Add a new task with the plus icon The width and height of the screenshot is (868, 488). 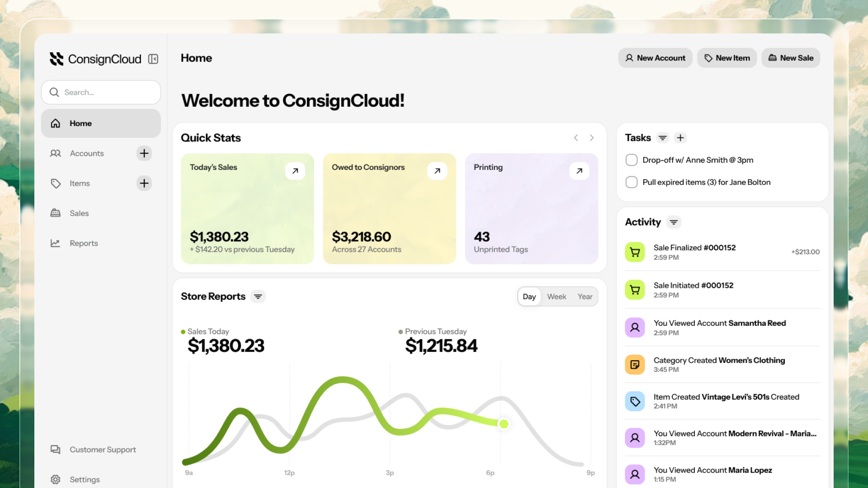tap(680, 137)
